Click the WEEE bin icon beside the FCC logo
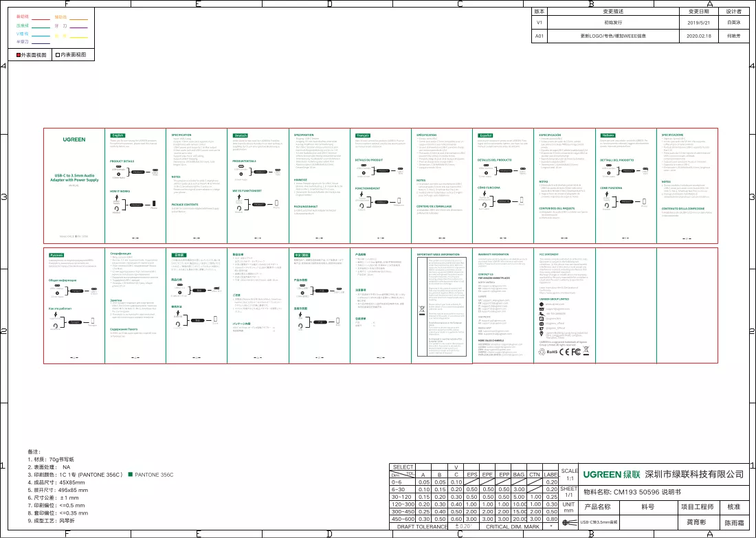756x538 pixels. pos(586,351)
